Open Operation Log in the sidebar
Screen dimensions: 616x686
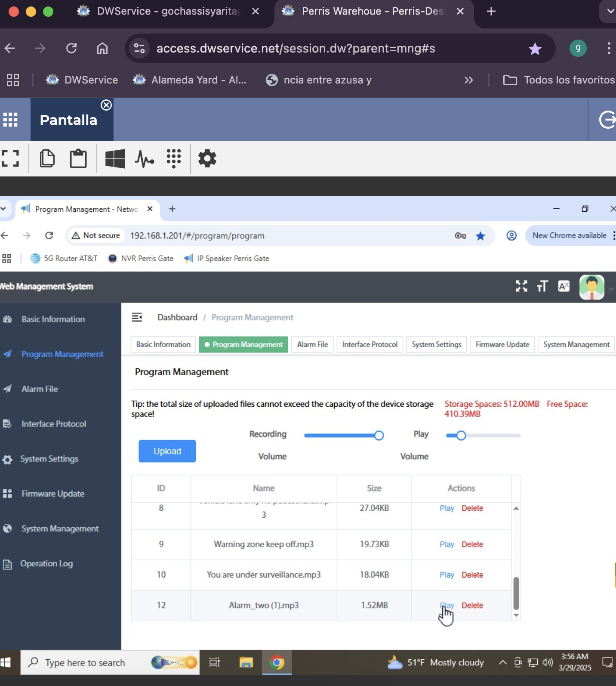pos(46,563)
